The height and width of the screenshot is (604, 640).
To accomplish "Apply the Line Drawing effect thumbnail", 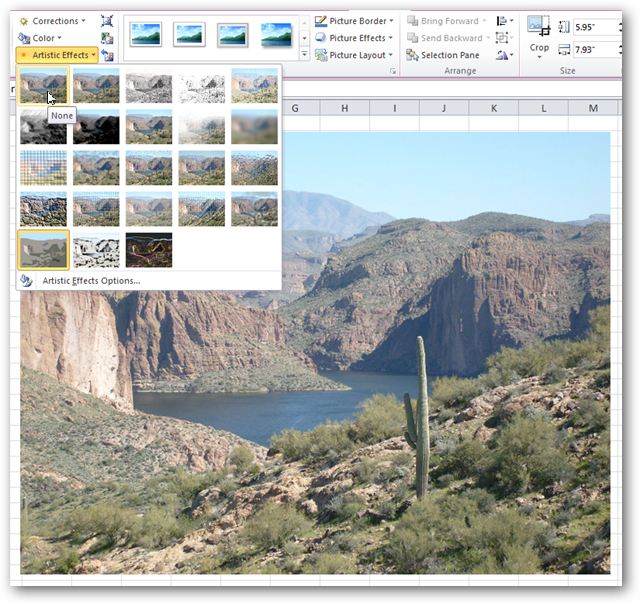I will (x=254, y=86).
